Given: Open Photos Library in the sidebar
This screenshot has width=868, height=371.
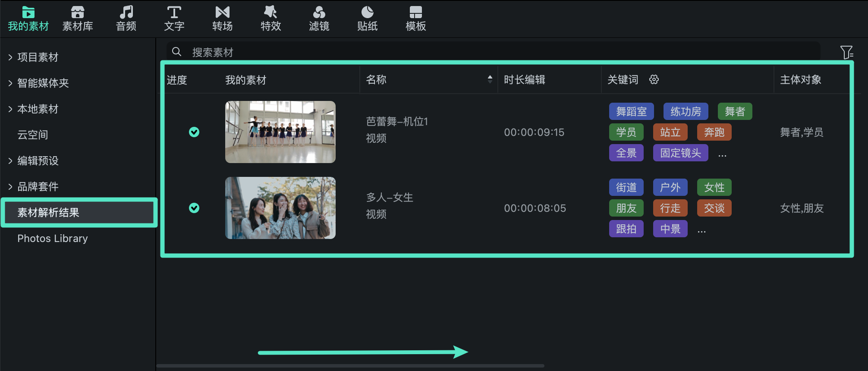Looking at the screenshot, I should 53,239.
